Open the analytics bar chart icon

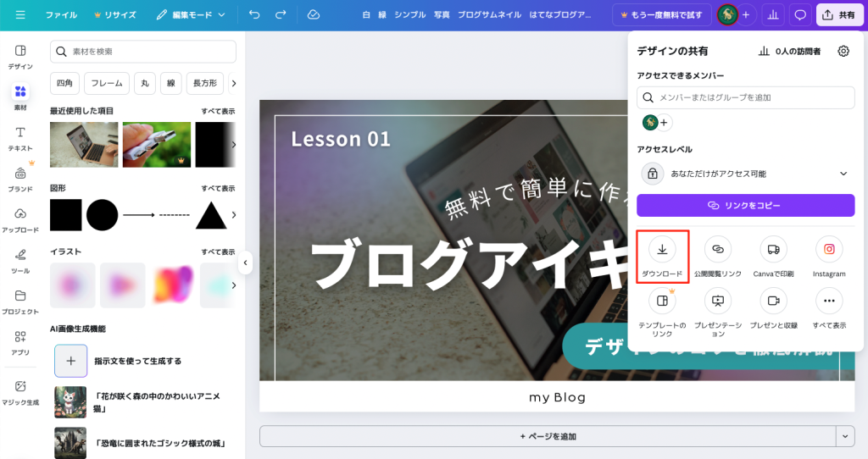(772, 14)
